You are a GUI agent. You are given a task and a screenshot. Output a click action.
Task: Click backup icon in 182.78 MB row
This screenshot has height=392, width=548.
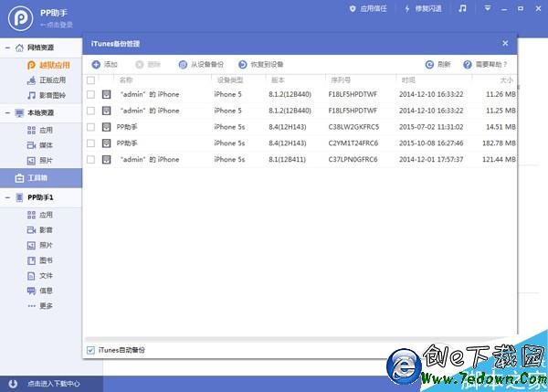(106, 143)
